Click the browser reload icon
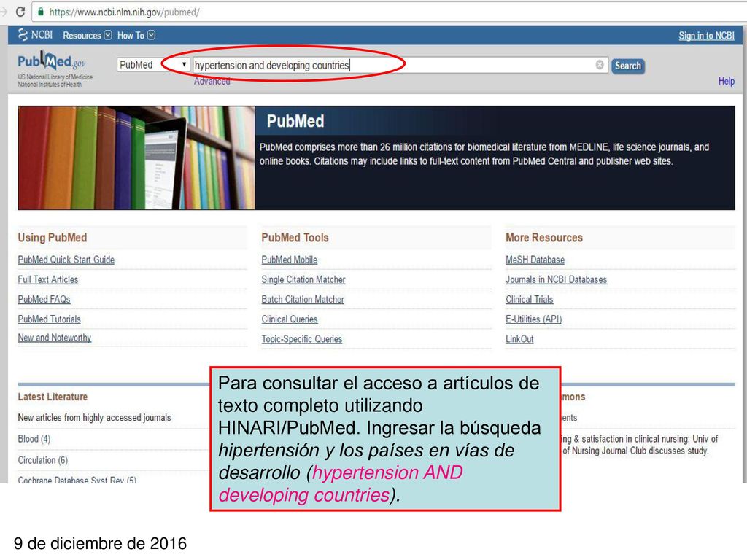This screenshot has width=747, height=560. [x=20, y=12]
